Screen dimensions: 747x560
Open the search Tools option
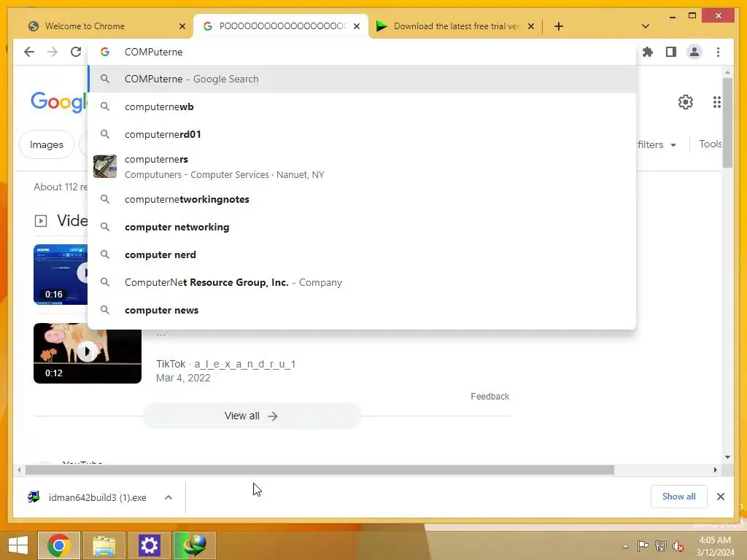click(x=711, y=144)
